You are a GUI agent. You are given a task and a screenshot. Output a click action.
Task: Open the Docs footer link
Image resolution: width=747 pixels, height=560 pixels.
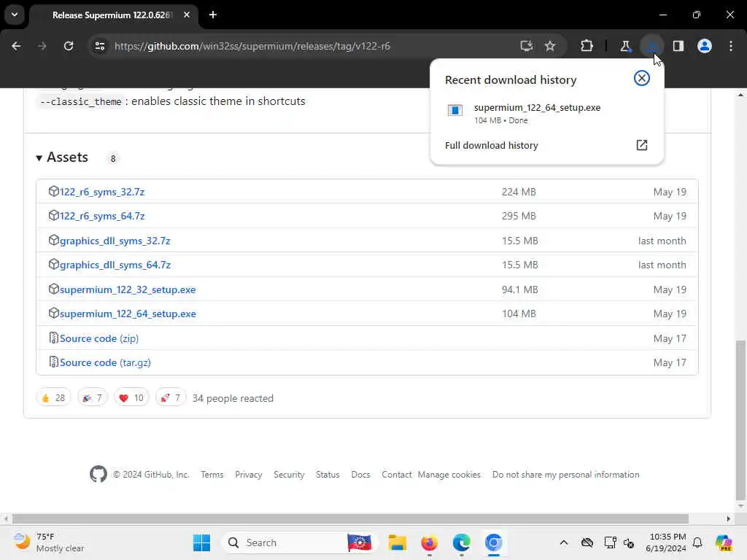[360, 475]
